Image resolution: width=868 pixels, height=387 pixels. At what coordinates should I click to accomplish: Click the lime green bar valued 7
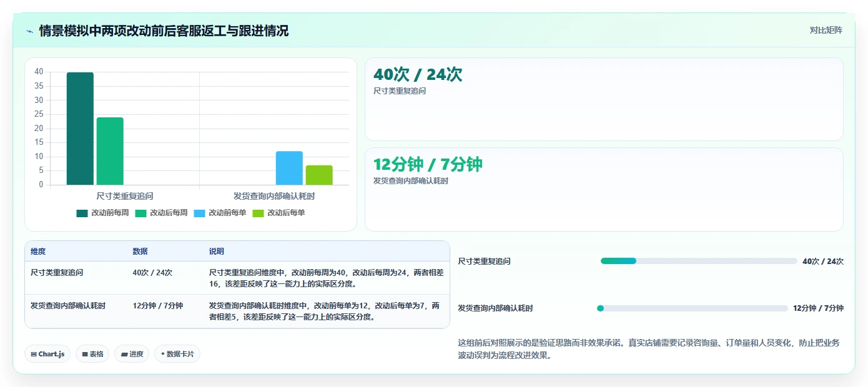click(x=319, y=175)
